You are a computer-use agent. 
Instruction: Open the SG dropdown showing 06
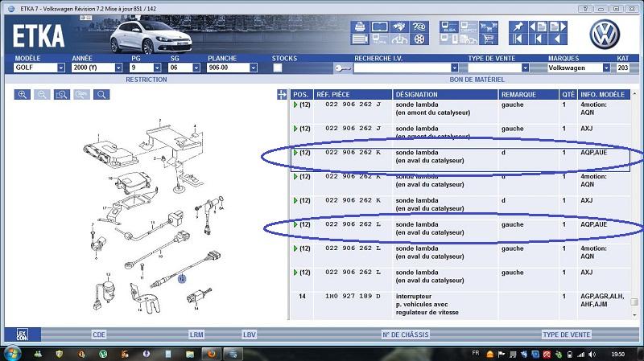point(196,68)
